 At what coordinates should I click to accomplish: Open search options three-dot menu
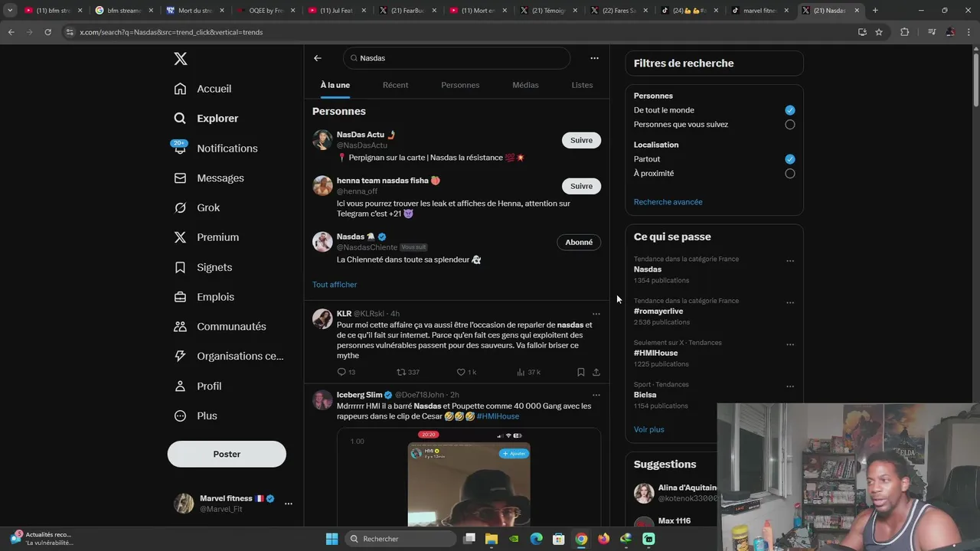tap(594, 58)
